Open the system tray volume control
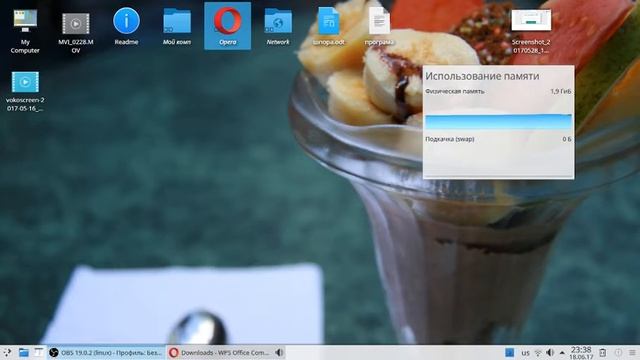This screenshot has width=640, height=360. 550,353
